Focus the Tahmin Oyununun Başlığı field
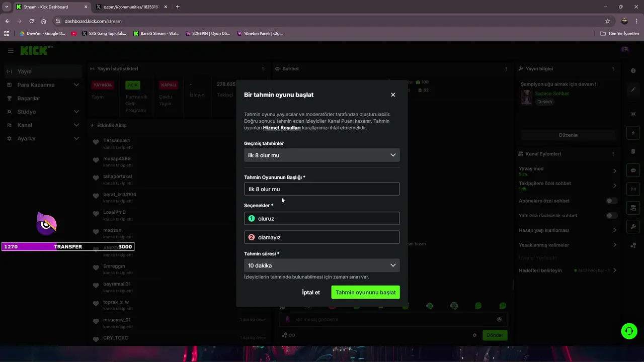Screen dimensions: 644x362 (x=322, y=189)
